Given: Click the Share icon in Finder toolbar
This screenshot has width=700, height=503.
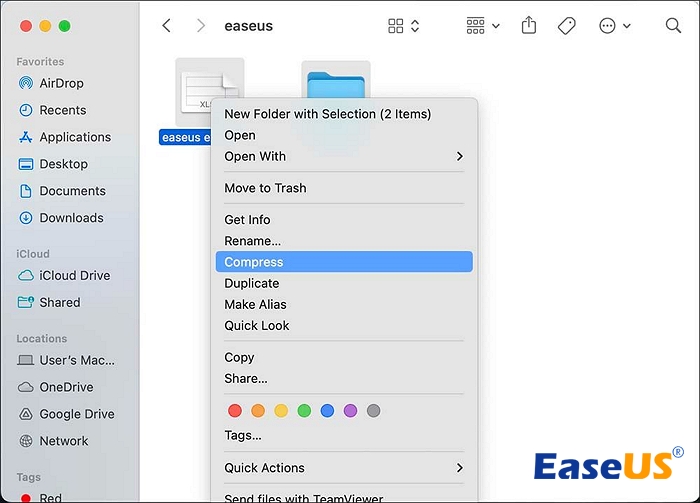Looking at the screenshot, I should click(x=529, y=26).
